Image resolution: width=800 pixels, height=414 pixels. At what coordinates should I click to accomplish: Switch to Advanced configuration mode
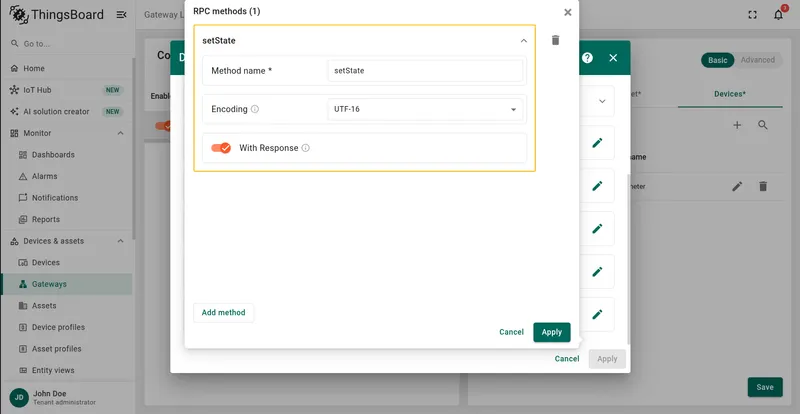point(758,60)
